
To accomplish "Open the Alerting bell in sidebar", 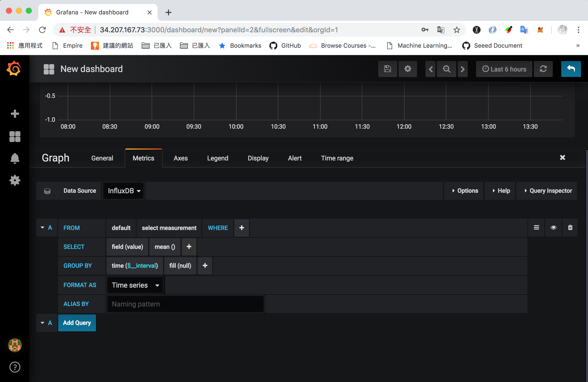I will (15, 158).
